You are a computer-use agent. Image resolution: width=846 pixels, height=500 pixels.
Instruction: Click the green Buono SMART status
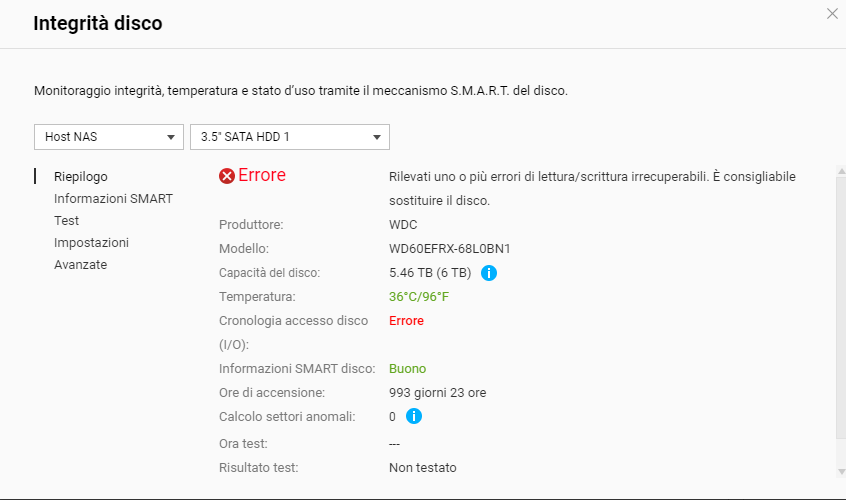pos(407,368)
